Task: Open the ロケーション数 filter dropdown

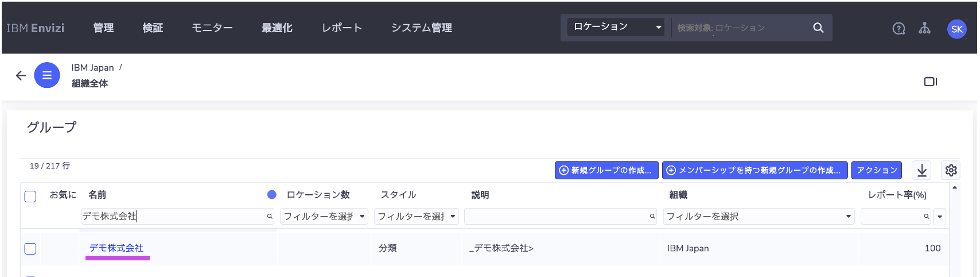Action: point(324,216)
